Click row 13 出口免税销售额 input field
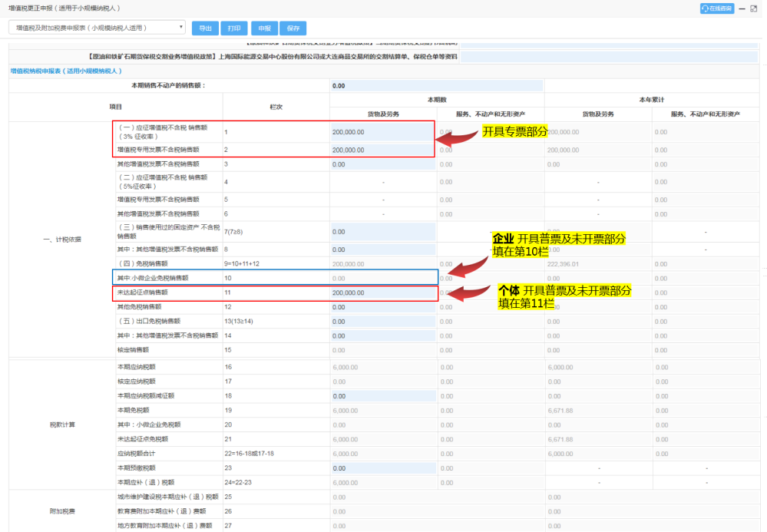The image size is (767, 532). coord(382,321)
